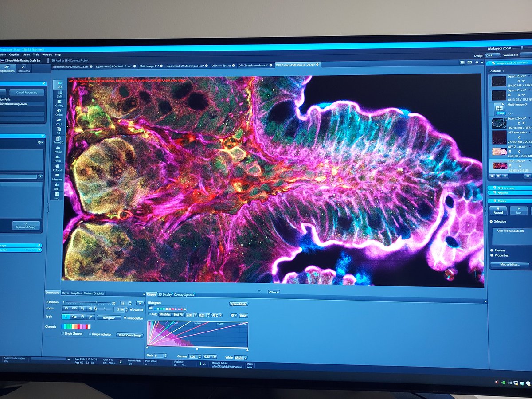Open the Window menu

click(x=47, y=54)
